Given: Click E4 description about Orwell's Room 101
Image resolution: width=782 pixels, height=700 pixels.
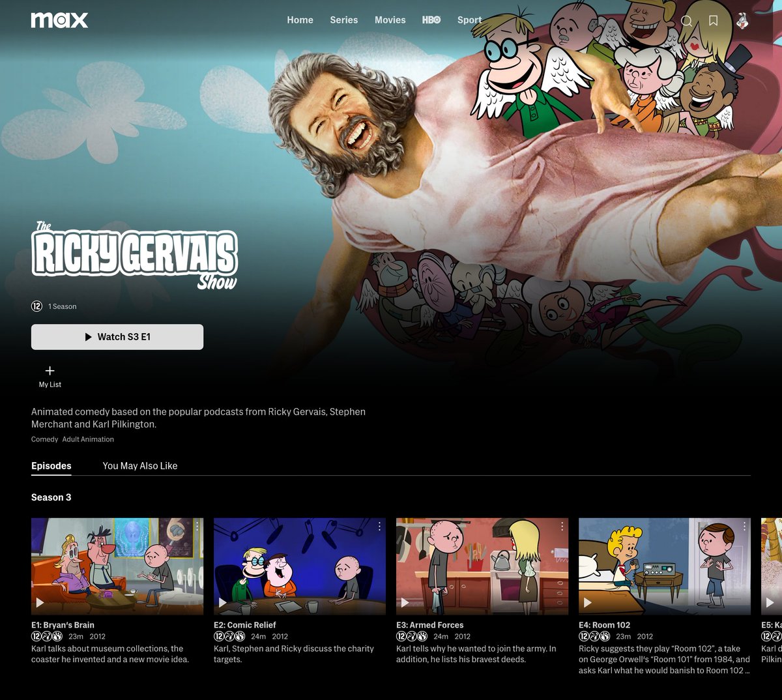Looking at the screenshot, I should pos(664,659).
